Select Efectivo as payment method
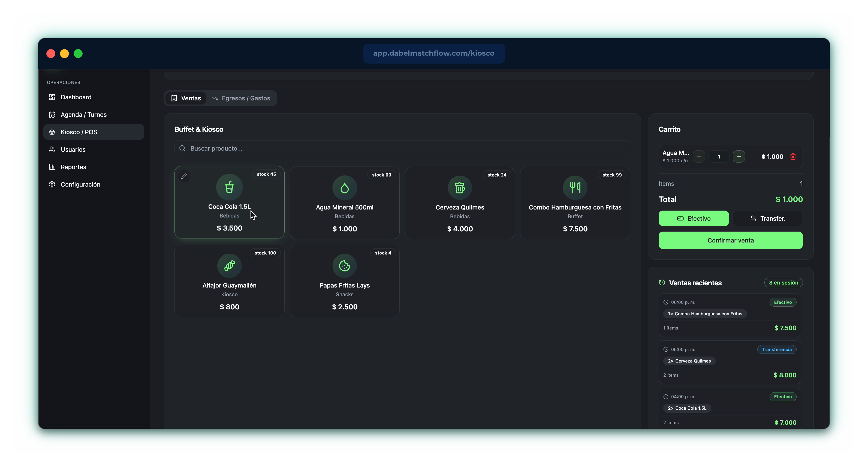 [694, 218]
